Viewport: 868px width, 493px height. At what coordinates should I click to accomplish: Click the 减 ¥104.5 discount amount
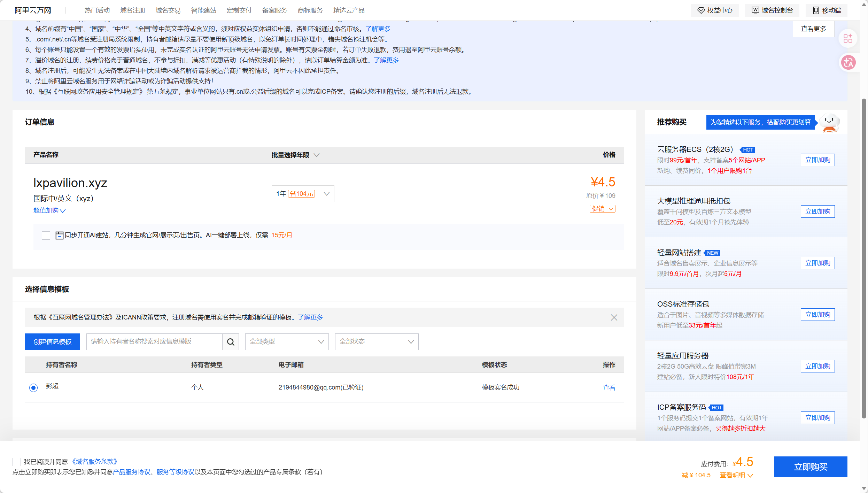(x=696, y=475)
